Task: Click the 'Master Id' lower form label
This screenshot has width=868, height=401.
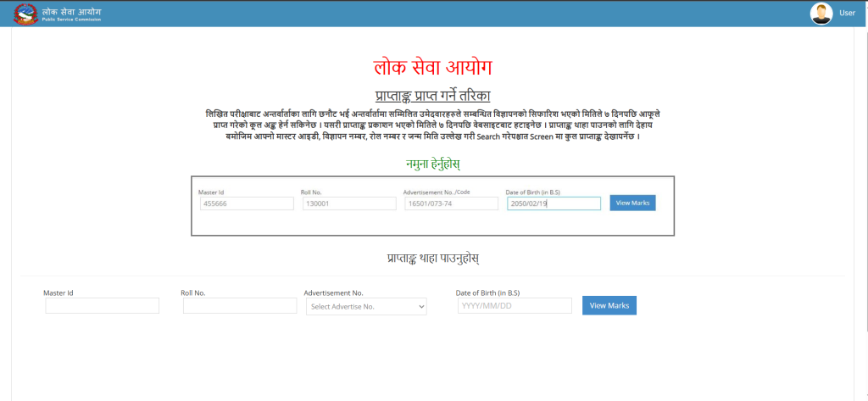Action: click(x=58, y=292)
